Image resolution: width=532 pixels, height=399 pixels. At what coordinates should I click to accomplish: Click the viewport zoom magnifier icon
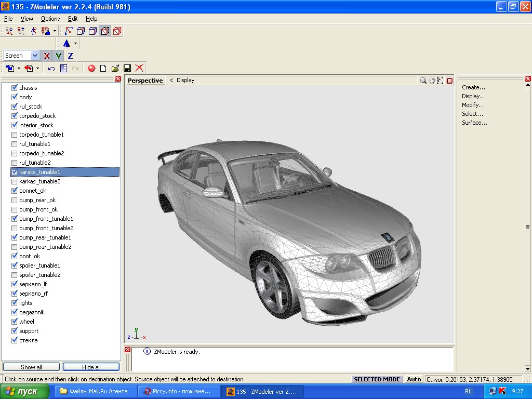click(423, 81)
